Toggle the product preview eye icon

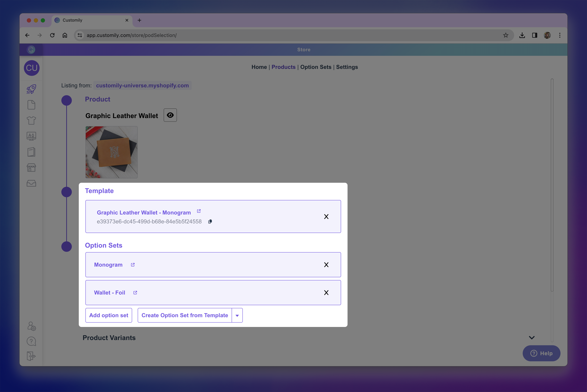click(x=170, y=115)
